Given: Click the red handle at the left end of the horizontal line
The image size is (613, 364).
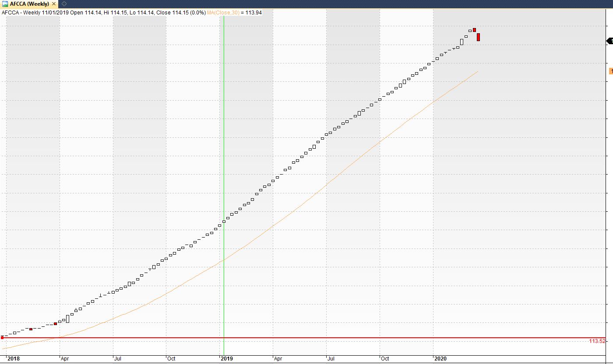Looking at the screenshot, I should pyautogui.click(x=2, y=338).
